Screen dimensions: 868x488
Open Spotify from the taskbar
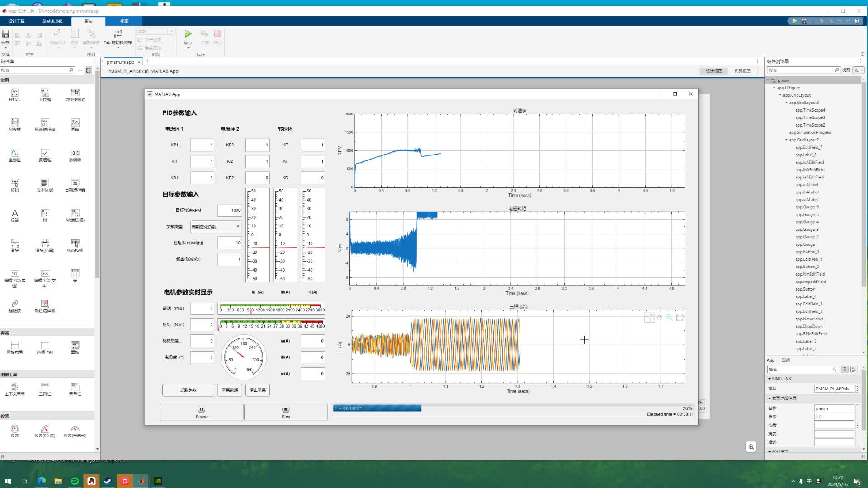coord(75,481)
